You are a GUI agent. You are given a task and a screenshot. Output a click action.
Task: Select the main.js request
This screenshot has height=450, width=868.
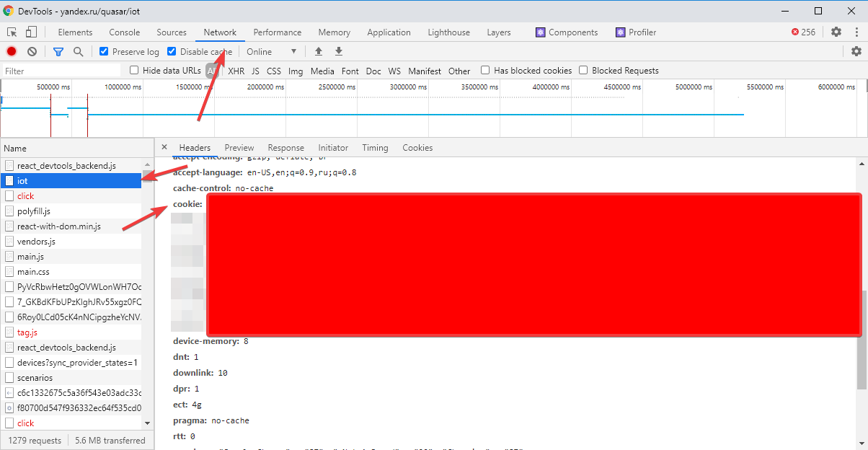pyautogui.click(x=71, y=257)
